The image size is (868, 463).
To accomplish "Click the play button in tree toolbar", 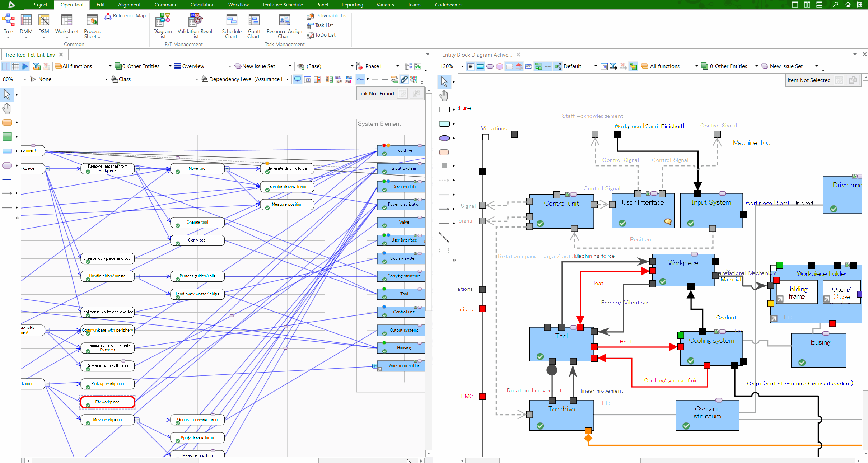I will click(25, 66).
